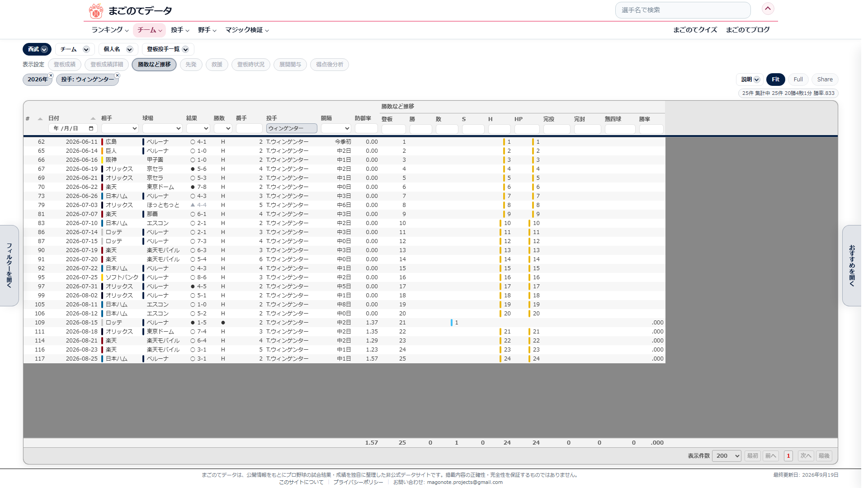The width and height of the screenshot is (868, 488).
Task: Open the 結果 filter dropdown
Action: [x=198, y=128]
